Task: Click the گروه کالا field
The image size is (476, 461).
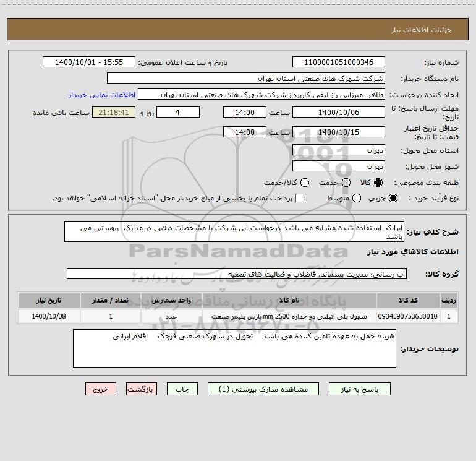Action: pyautogui.click(x=237, y=274)
